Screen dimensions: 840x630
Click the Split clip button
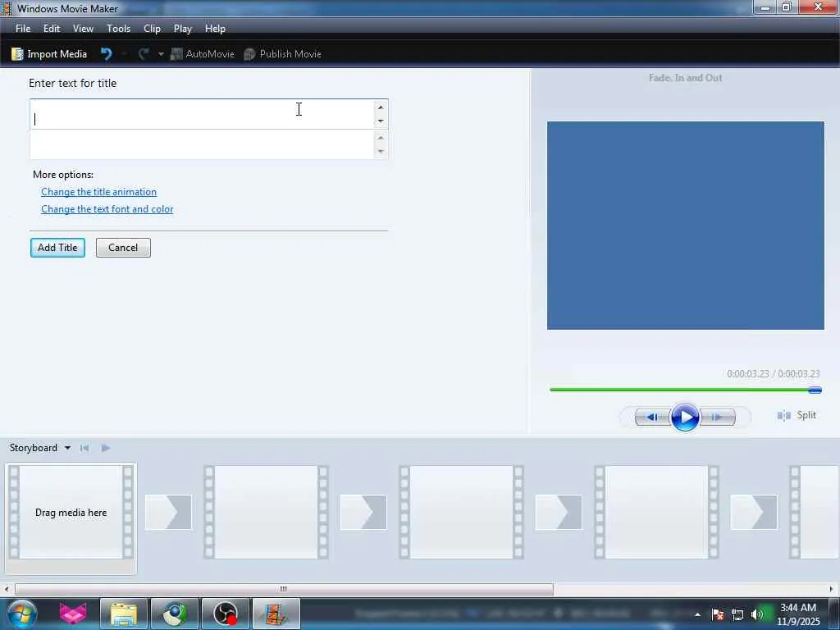797,415
